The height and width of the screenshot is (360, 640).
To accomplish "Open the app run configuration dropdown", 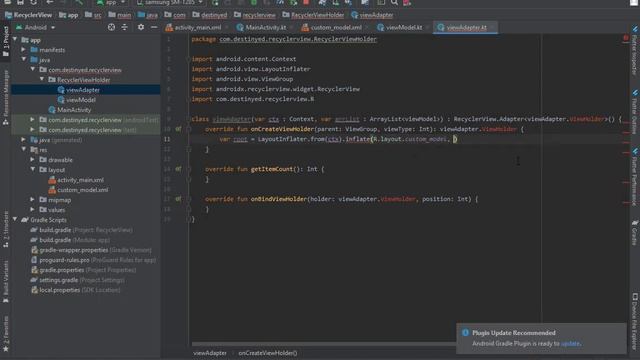I will [x=111, y=2].
